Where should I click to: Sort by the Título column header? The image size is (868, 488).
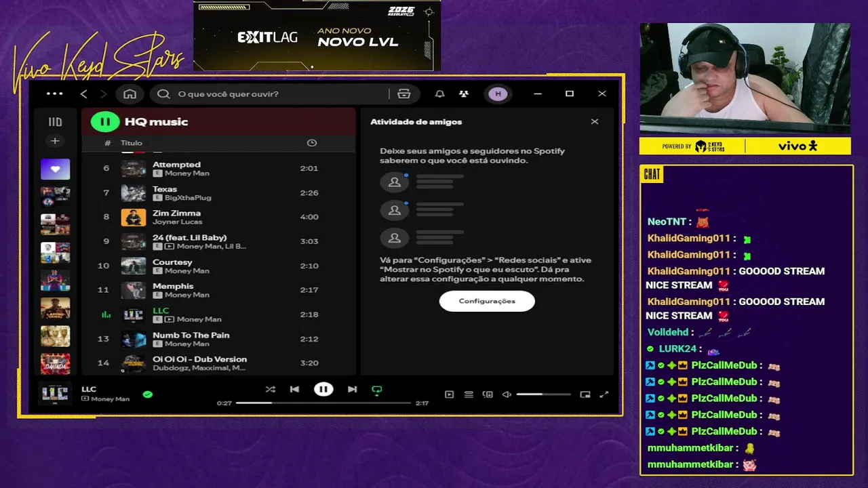[x=132, y=143]
